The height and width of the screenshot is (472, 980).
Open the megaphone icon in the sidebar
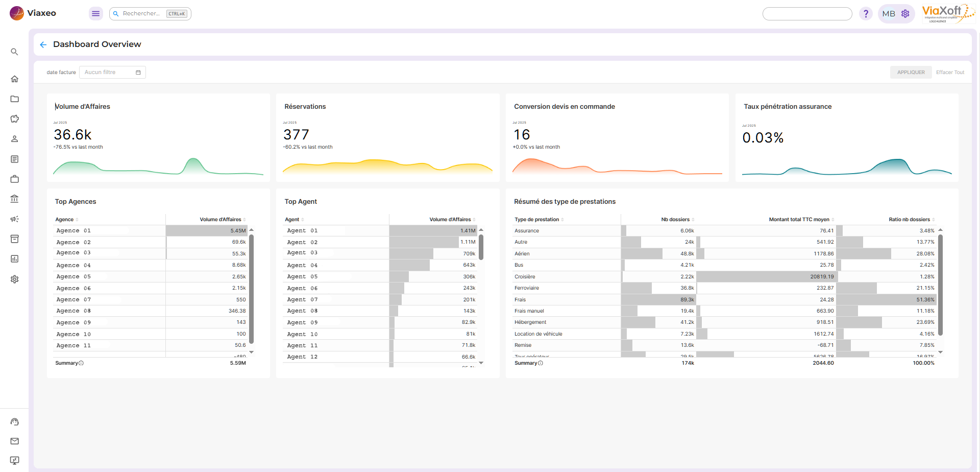click(x=14, y=219)
